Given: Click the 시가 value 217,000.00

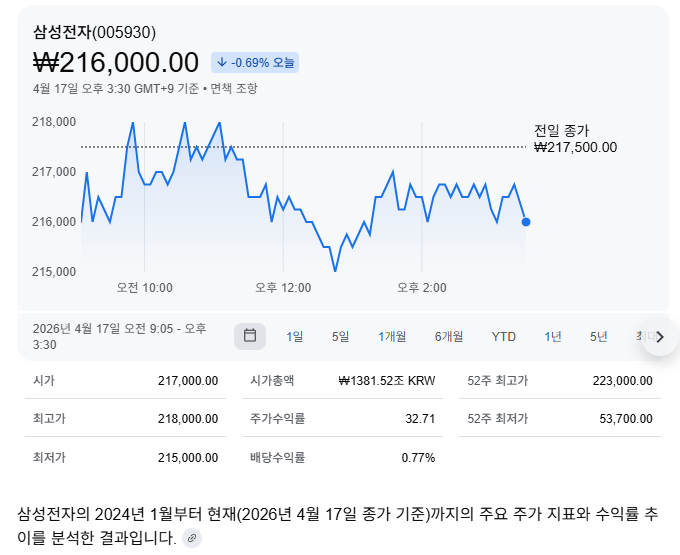Looking at the screenshot, I should pyautogui.click(x=188, y=381).
